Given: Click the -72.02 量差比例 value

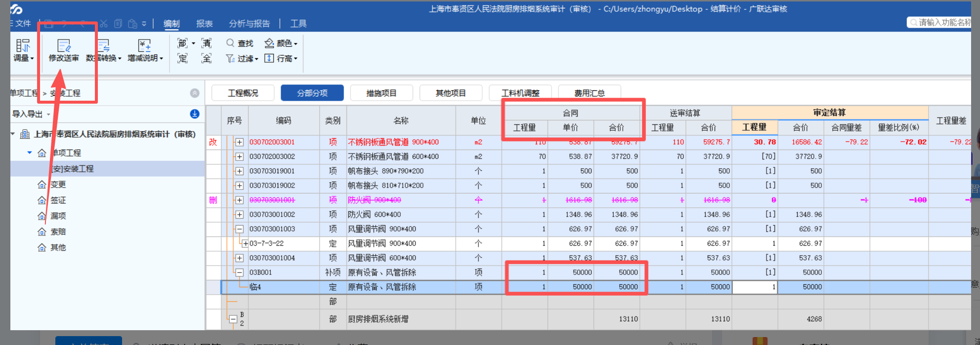Looking at the screenshot, I should click(x=913, y=142).
